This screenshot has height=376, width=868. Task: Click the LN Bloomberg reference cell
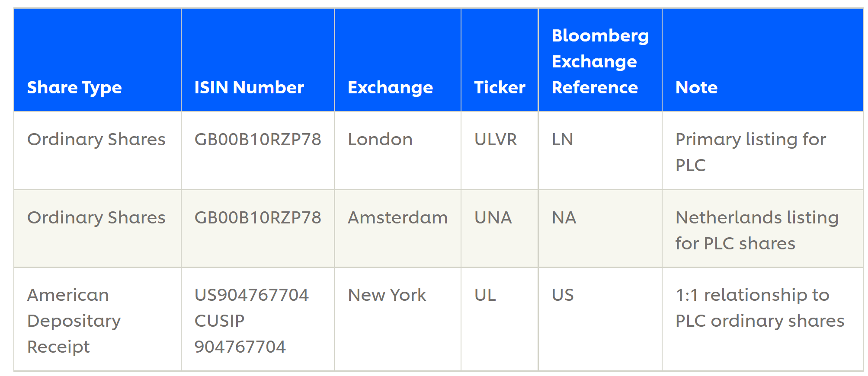562,140
